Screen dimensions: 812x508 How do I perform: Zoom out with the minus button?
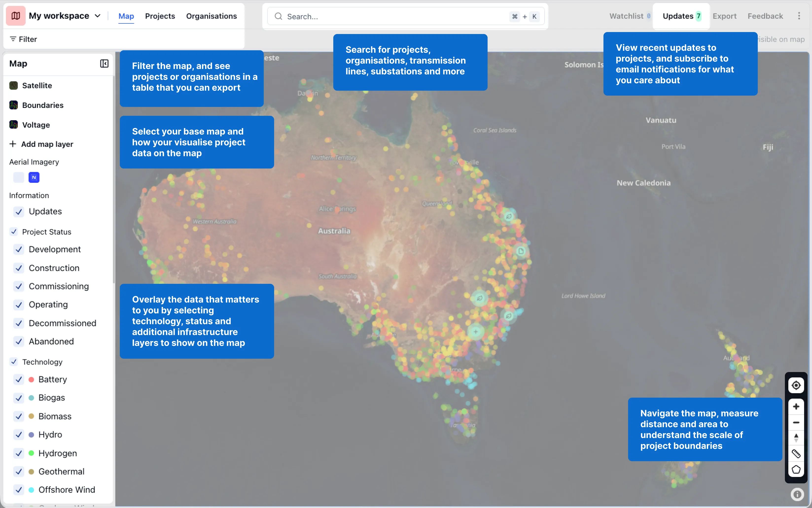point(796,423)
